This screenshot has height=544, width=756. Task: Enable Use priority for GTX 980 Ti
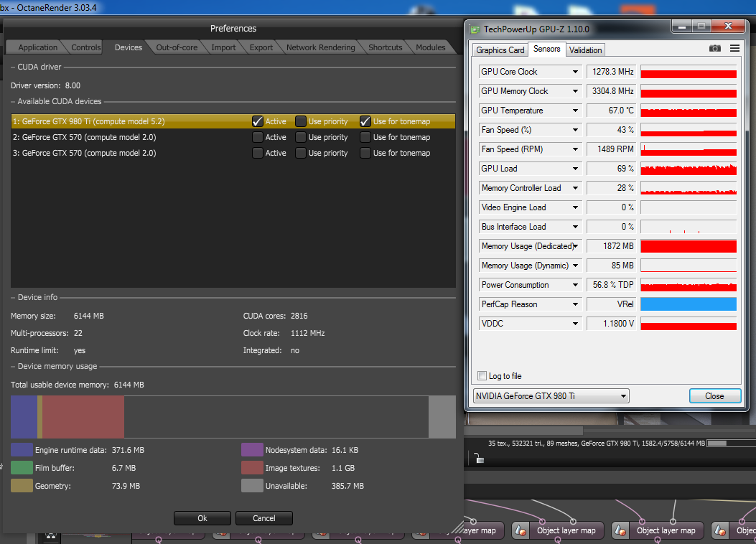tap(300, 121)
